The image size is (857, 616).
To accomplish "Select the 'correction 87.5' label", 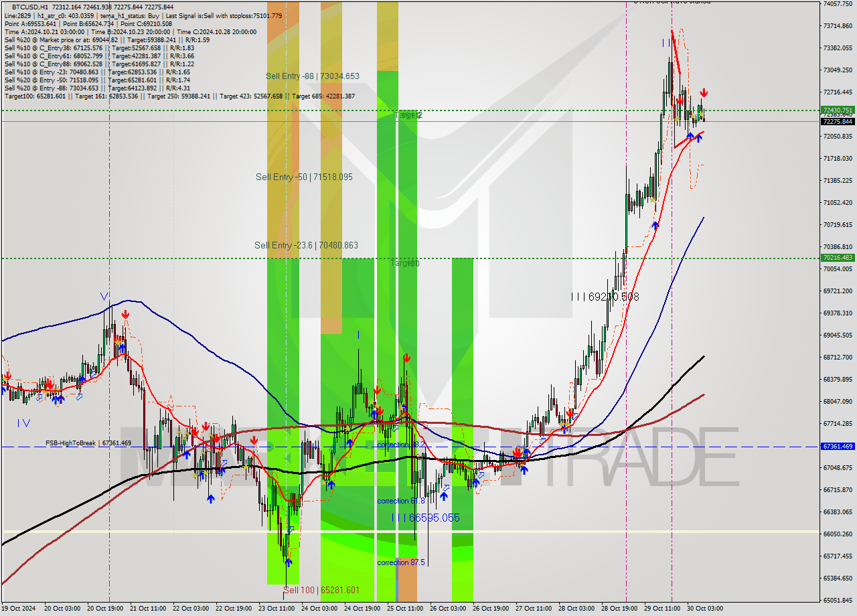I will coord(400,562).
